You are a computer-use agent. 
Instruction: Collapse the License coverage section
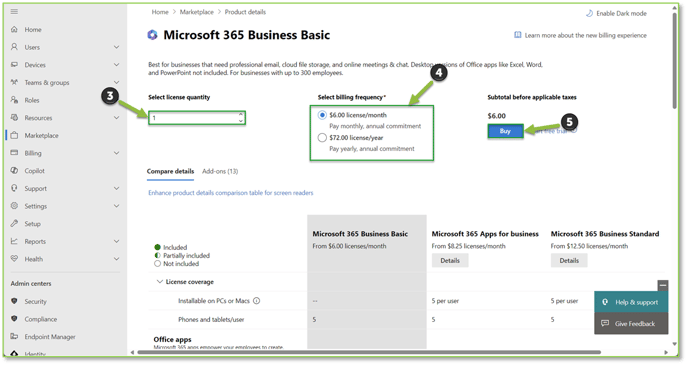(x=159, y=282)
